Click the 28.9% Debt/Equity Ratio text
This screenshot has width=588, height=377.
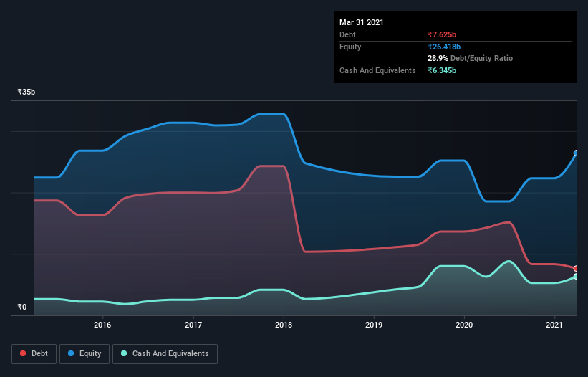click(x=470, y=58)
